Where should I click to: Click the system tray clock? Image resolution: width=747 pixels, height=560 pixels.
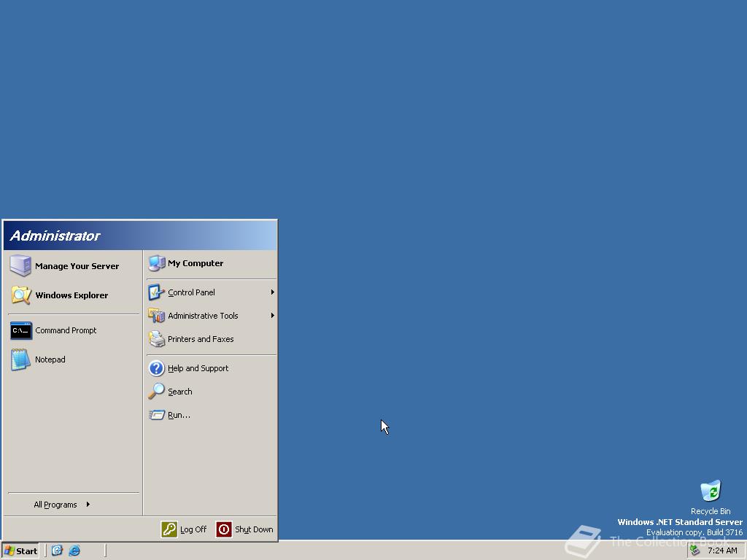click(x=722, y=551)
